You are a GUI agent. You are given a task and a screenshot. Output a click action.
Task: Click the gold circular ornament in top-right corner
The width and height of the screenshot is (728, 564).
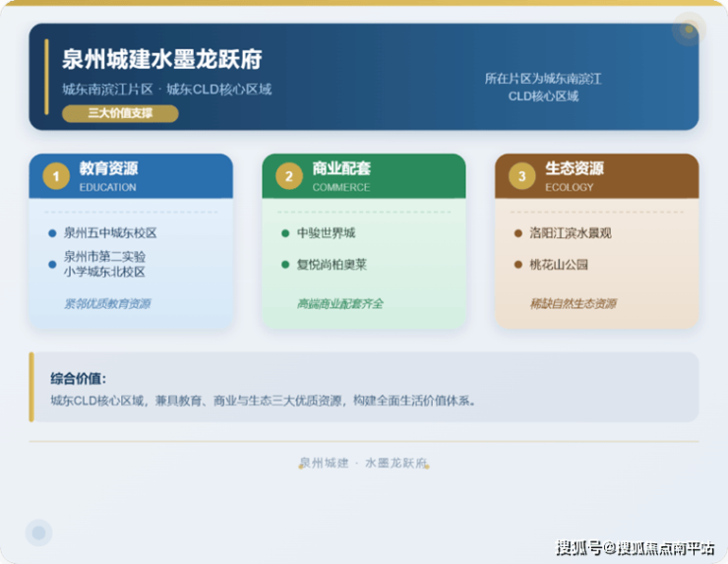pyautogui.click(x=689, y=30)
